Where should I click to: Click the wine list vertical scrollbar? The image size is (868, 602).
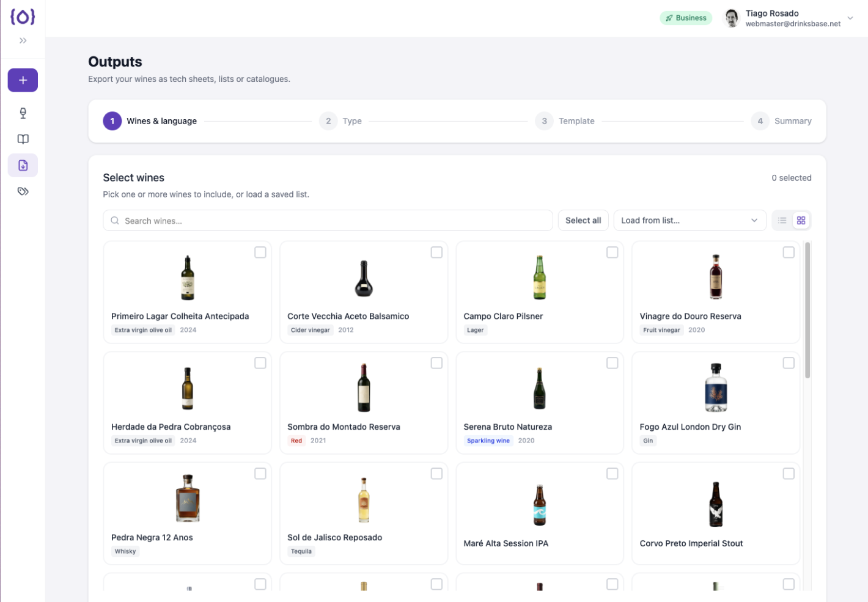pos(807,310)
